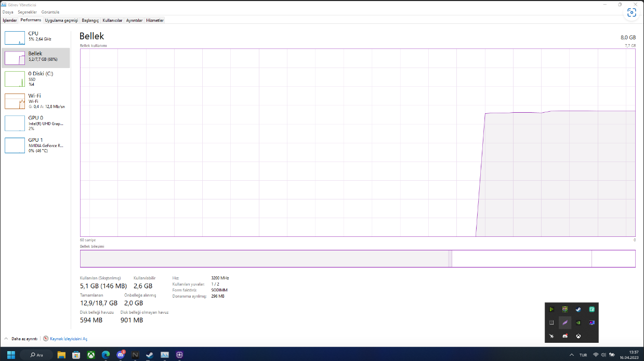Viewport: 644px width, 361px height.
Task: Click the SODIMM form factor value
Action: (219, 290)
